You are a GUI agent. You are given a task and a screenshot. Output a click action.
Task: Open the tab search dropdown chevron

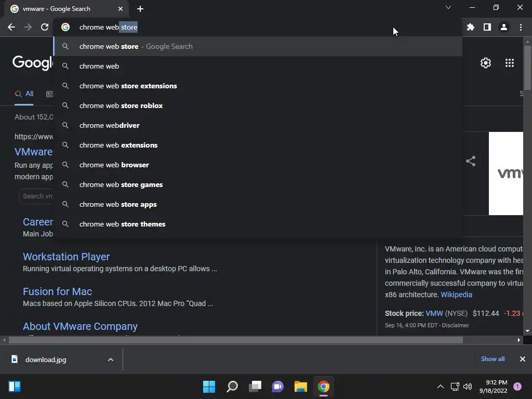click(448, 7)
